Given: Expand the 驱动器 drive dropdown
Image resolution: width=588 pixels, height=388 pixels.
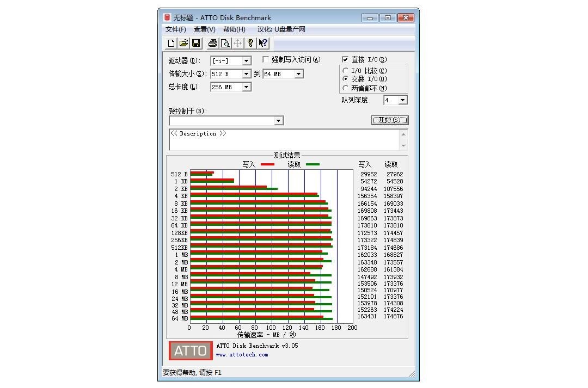Looking at the screenshot, I should (x=246, y=61).
